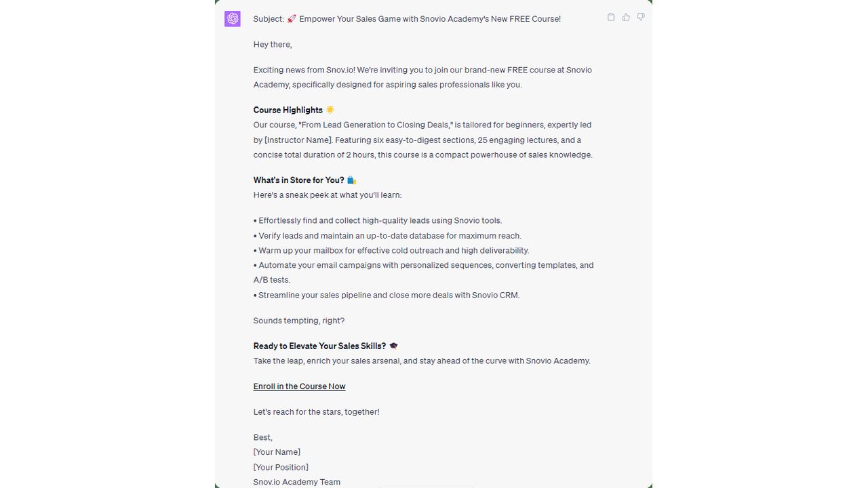
Task: Select the Course Highlights heading
Action: (288, 110)
